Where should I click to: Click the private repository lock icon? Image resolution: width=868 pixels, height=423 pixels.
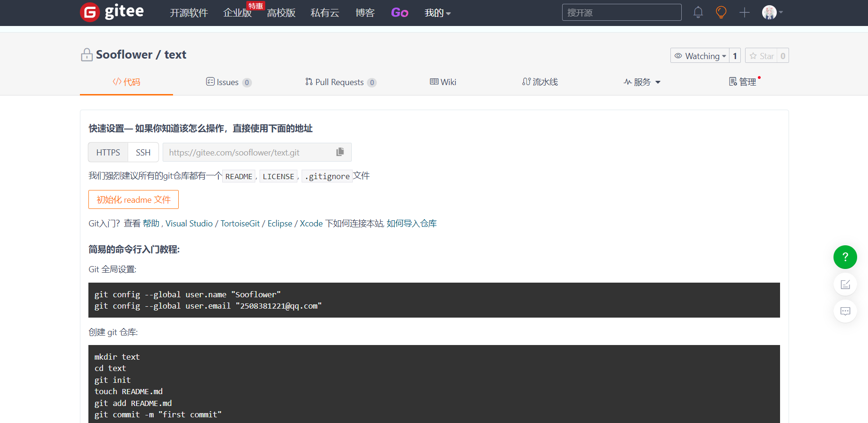(87, 55)
